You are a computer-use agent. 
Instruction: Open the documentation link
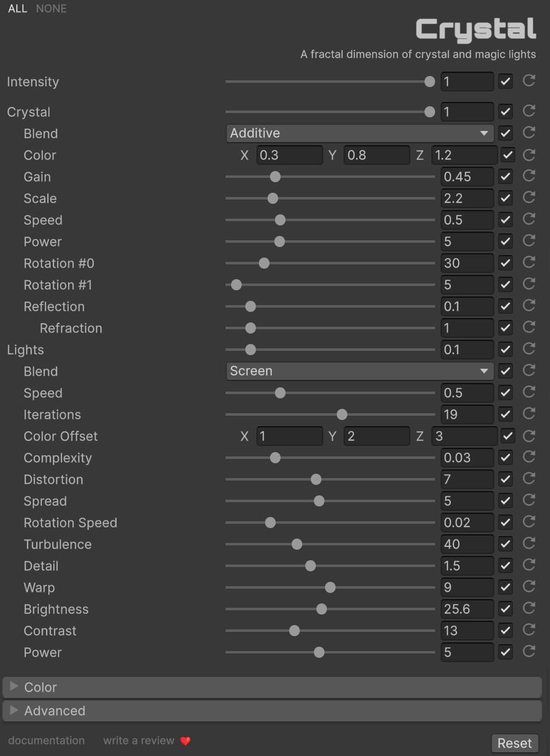46,741
